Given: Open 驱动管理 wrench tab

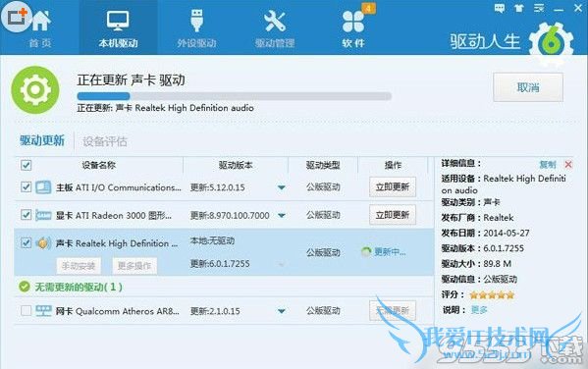Looking at the screenshot, I should click(x=275, y=28).
